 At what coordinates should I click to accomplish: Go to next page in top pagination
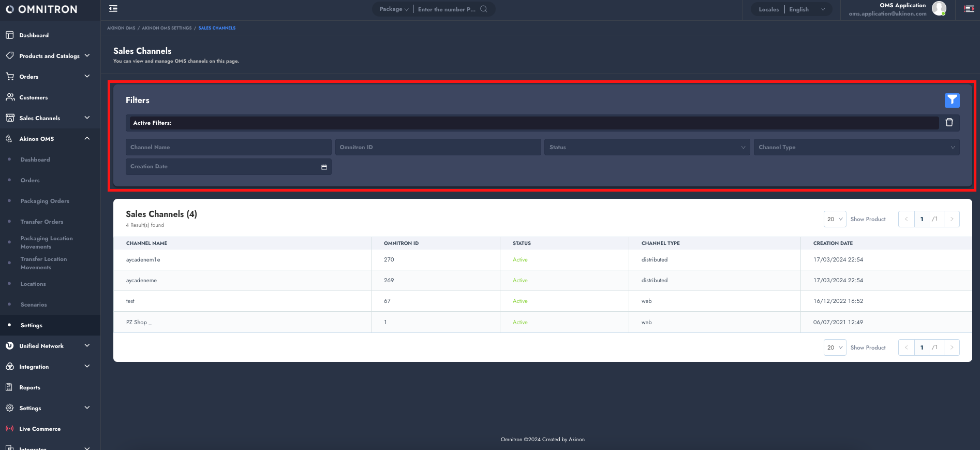coord(951,219)
